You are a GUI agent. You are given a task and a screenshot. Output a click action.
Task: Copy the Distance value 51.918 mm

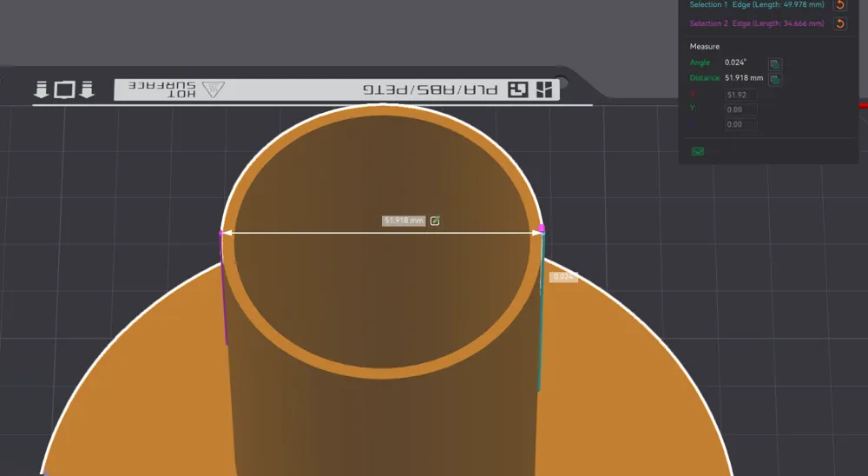tap(774, 79)
